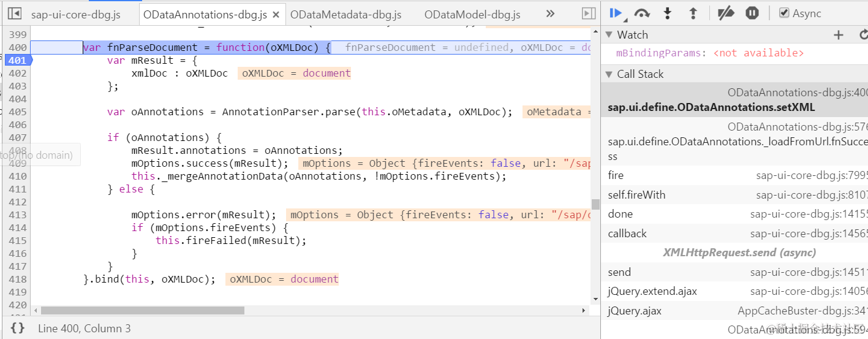Click the vertical scrollbar thumb in editor
Viewport: 868px width, 339px height.
click(595, 204)
